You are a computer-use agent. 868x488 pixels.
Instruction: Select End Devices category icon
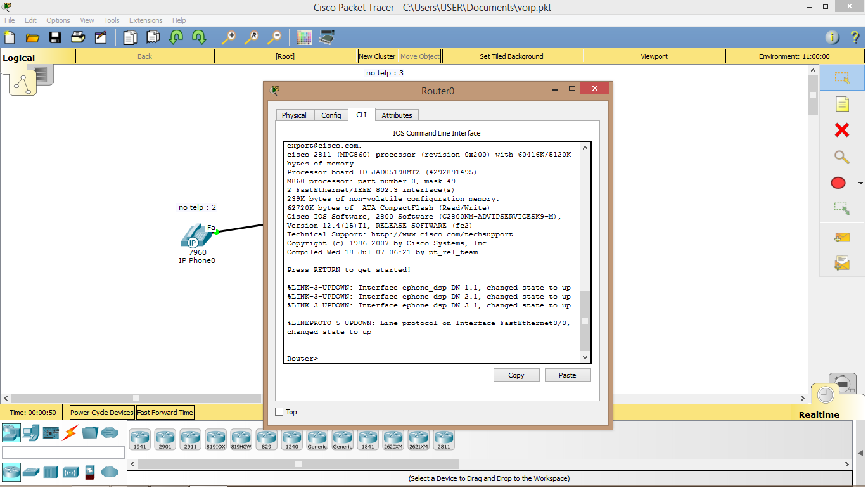click(x=31, y=433)
